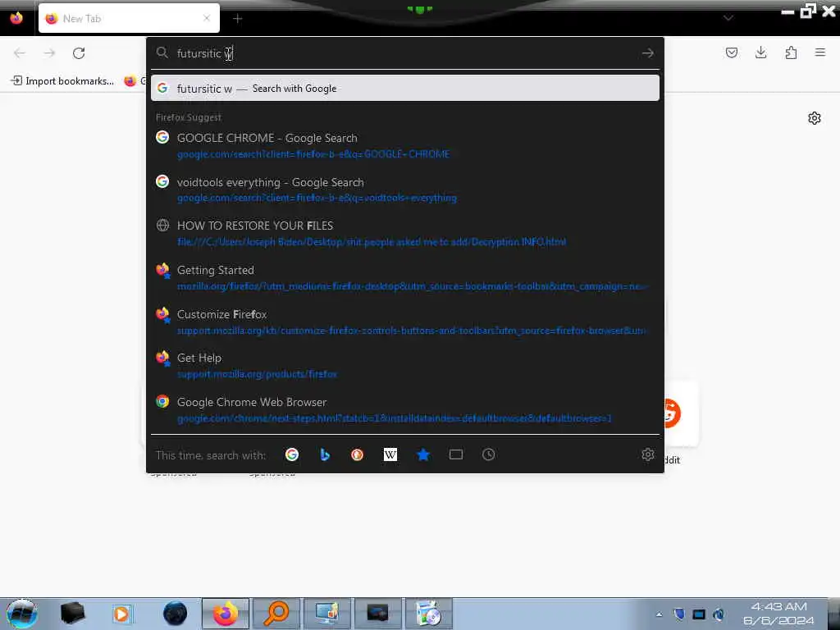Open voidtools everything - Google Search suggestion
Screen dimensions: 840x630
pyautogui.click(x=405, y=189)
